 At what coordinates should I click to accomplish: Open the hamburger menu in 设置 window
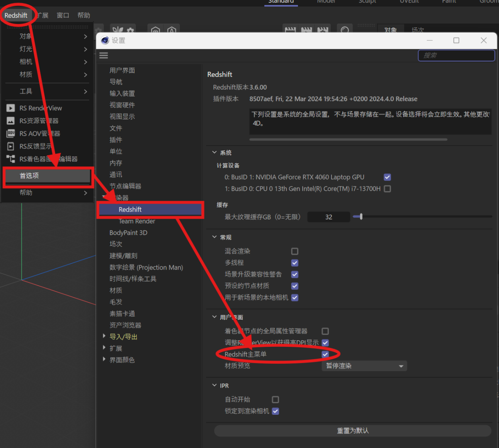104,56
